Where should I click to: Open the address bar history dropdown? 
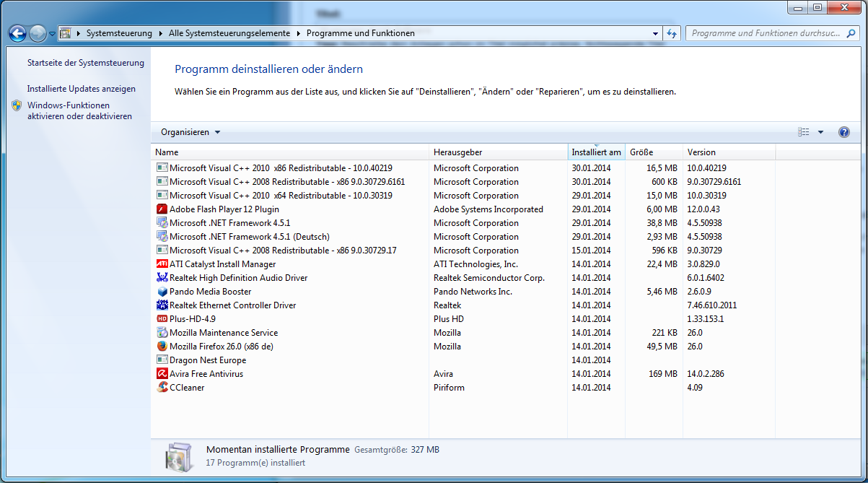[655, 33]
